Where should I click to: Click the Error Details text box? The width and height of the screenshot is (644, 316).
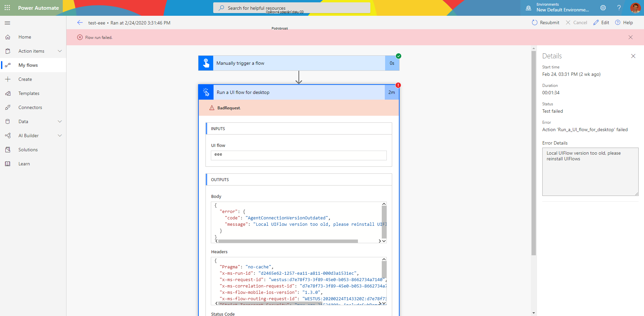click(x=590, y=172)
